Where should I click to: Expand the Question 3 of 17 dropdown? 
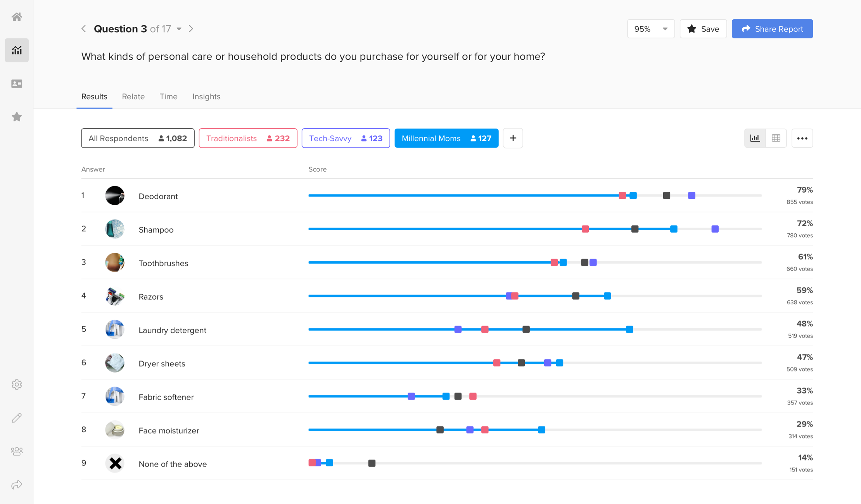179,29
